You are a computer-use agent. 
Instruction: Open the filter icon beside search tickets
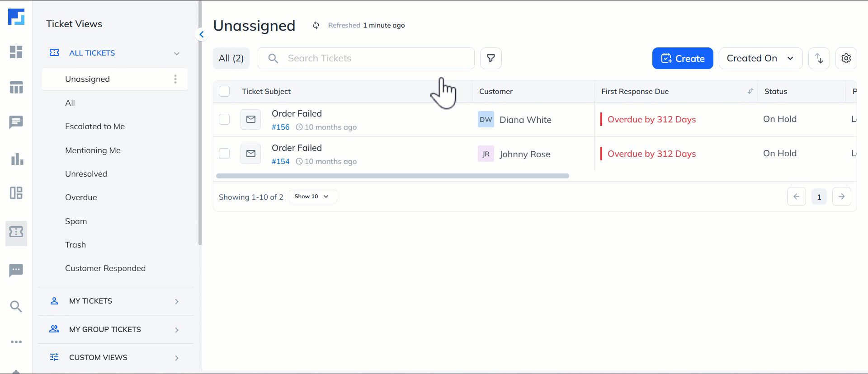pyautogui.click(x=491, y=58)
